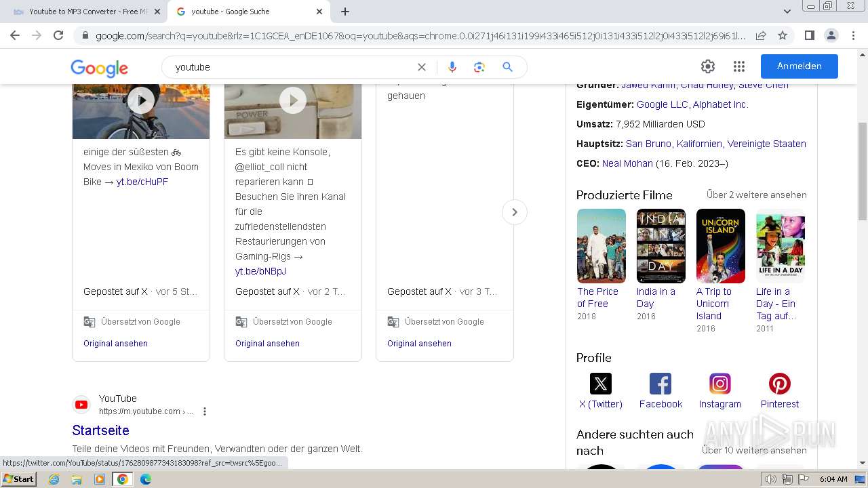Click YouTube favicon in search result

pyautogui.click(x=81, y=405)
